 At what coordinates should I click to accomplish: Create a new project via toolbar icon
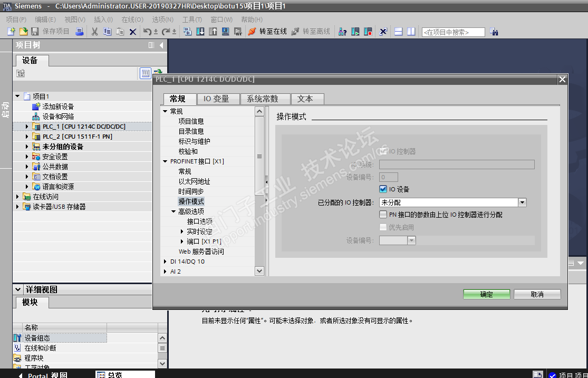12,32
